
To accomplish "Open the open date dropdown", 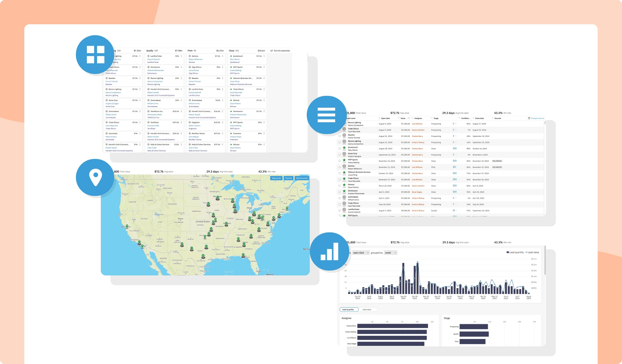I will click(361, 253).
